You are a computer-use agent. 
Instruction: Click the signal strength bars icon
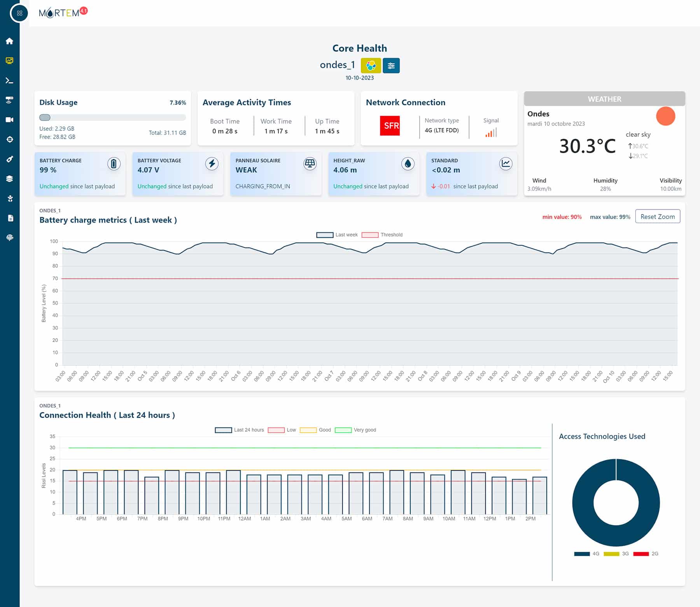[x=491, y=133]
